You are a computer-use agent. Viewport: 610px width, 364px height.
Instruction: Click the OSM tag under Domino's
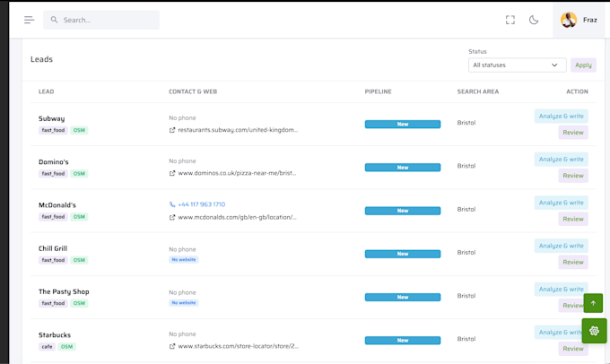click(x=79, y=173)
